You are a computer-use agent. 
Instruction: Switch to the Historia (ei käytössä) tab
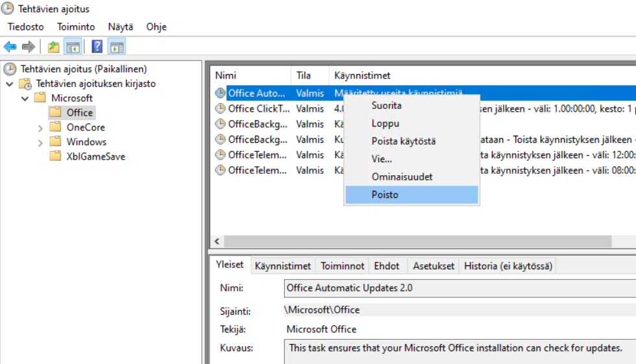(x=508, y=266)
